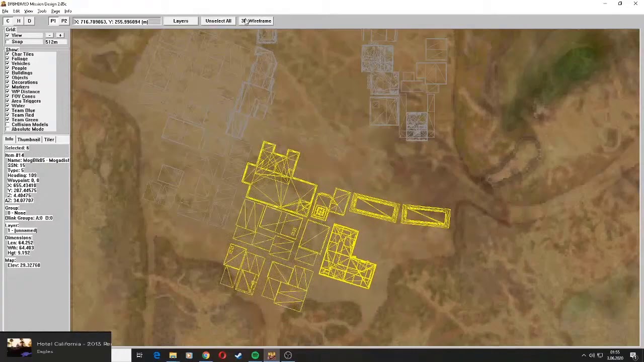The width and height of the screenshot is (644, 362).
Task: Toggle Team Green visibility
Action: (8, 120)
